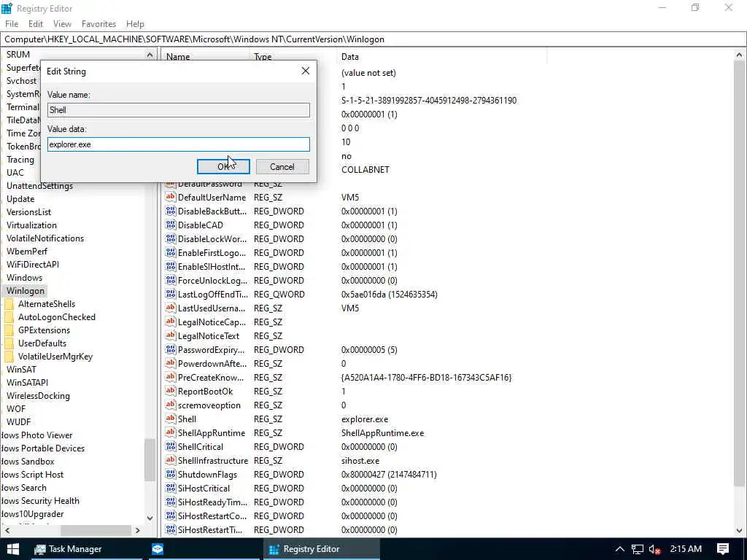Click the PasswordExpiry... DWORD icon

(x=171, y=349)
